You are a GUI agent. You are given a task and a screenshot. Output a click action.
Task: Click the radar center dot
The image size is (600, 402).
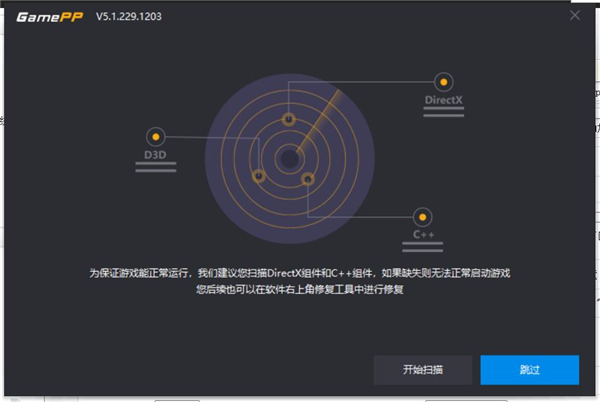pyautogui.click(x=289, y=158)
